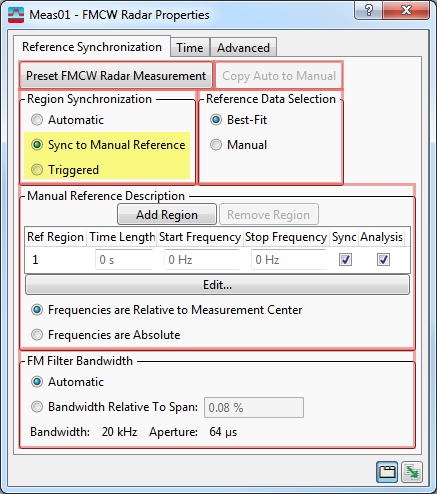Click the Time Length field showing 0 s
The width and height of the screenshot is (437, 494).
coord(124,260)
